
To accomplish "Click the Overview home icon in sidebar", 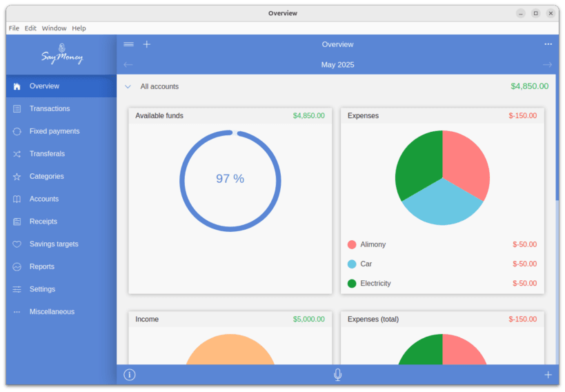I will pyautogui.click(x=17, y=86).
